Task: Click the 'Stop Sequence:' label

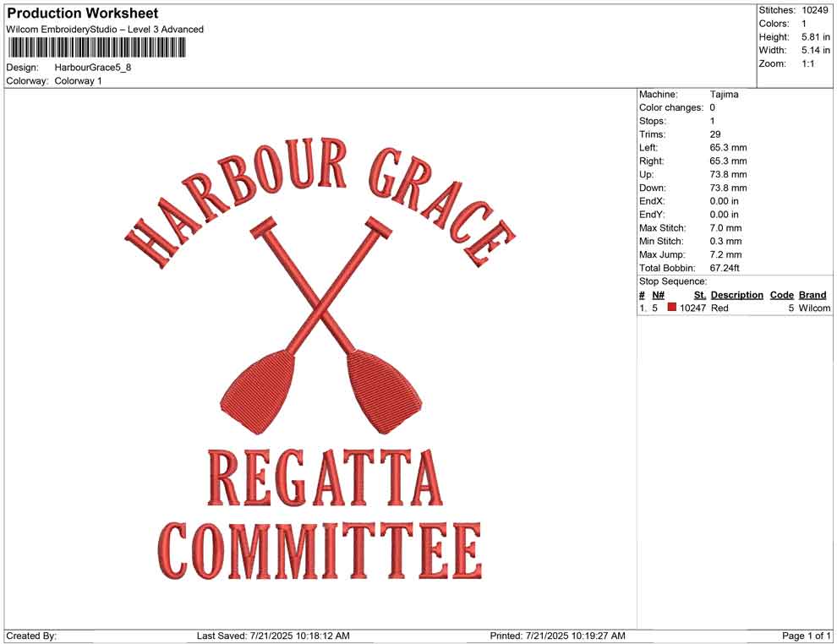Action: point(673,281)
